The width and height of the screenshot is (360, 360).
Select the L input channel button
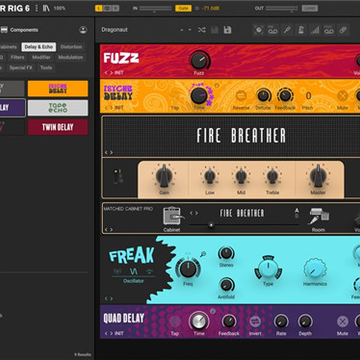99,8
